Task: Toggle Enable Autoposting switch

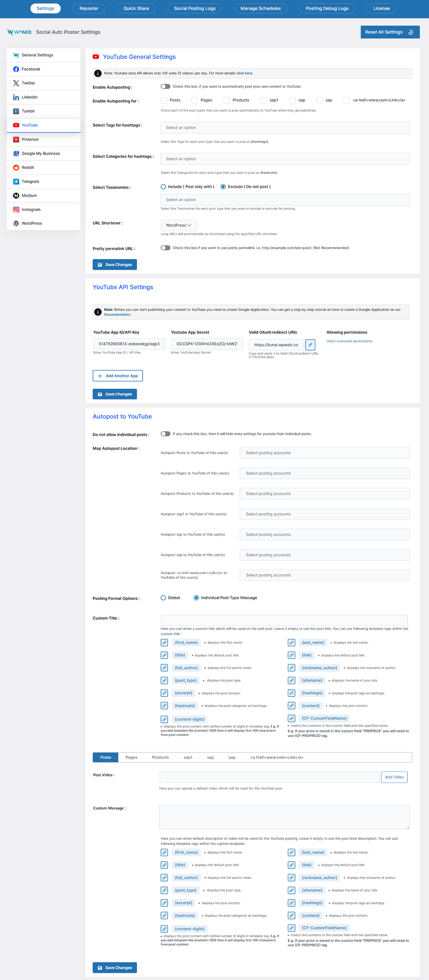Action: click(x=166, y=86)
